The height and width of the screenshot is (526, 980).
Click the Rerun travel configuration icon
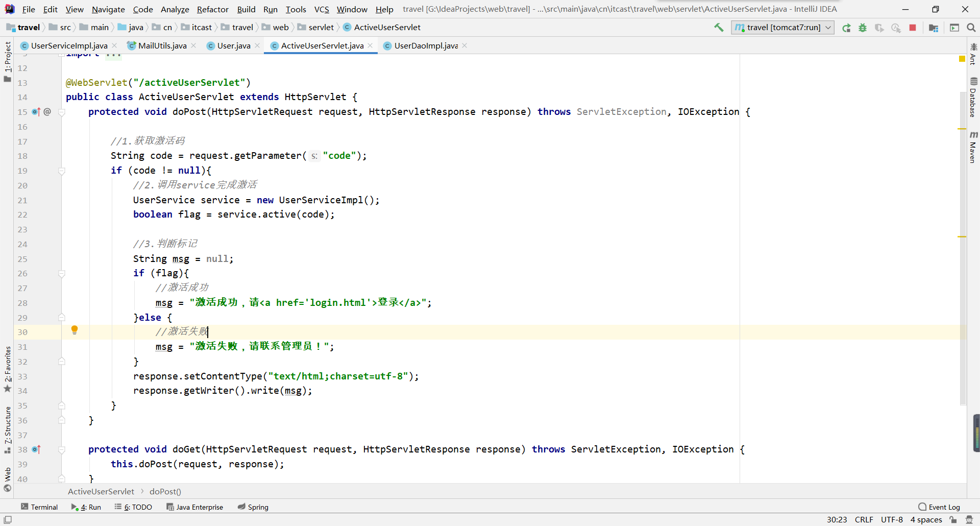(x=846, y=28)
